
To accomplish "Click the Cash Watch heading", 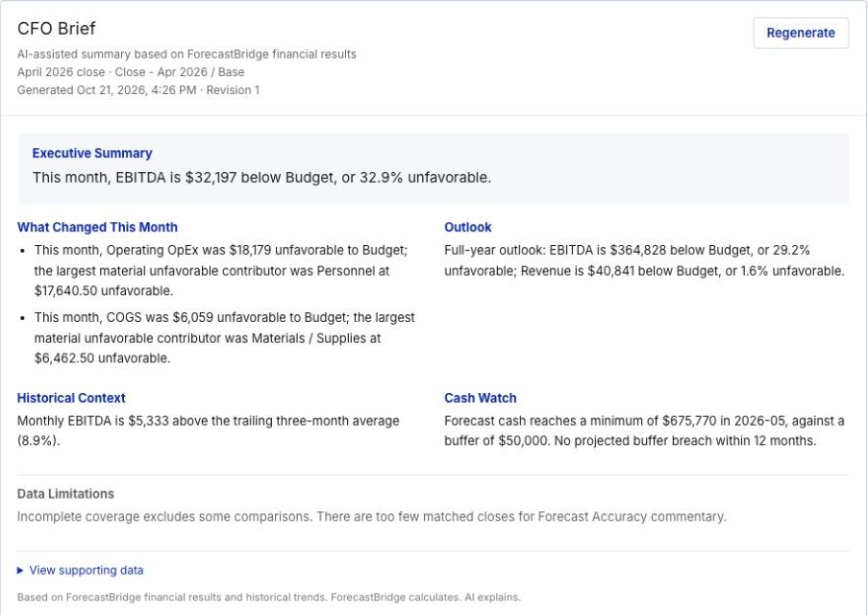I will [x=481, y=398].
